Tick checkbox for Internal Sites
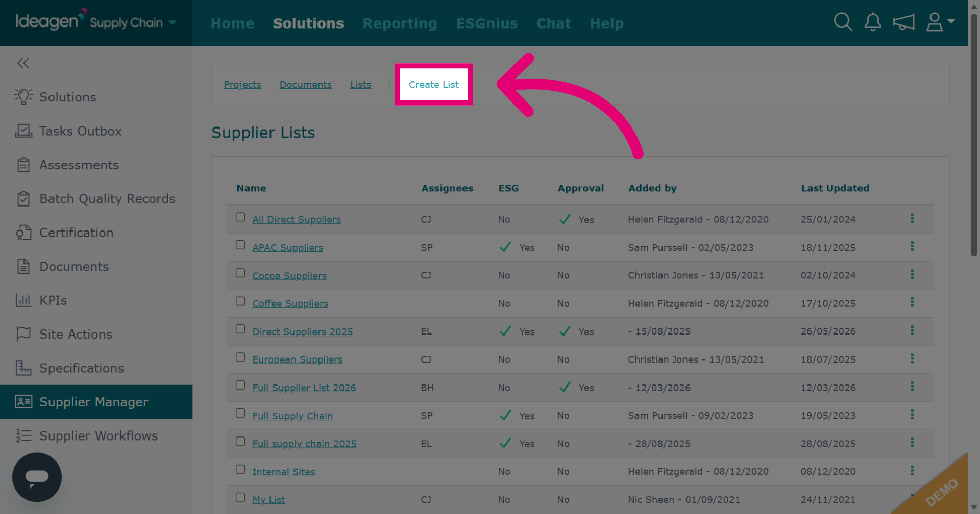 click(240, 470)
